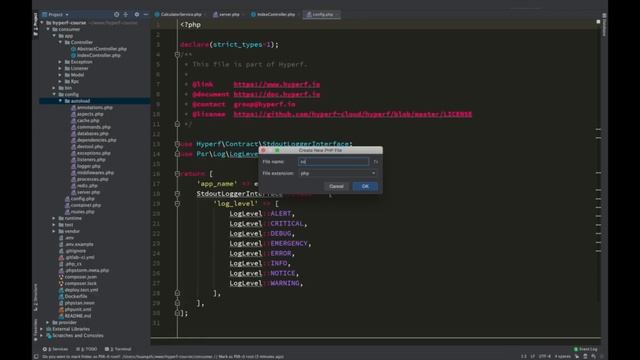
Task: Collapse the Controller folder
Action: [60, 42]
